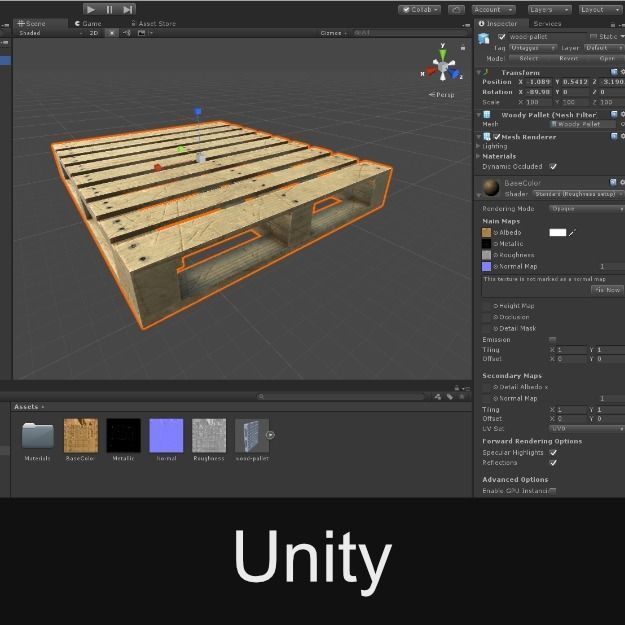Uncheck Dynamic Occluded
Image resolution: width=625 pixels, height=625 pixels.
[x=553, y=166]
